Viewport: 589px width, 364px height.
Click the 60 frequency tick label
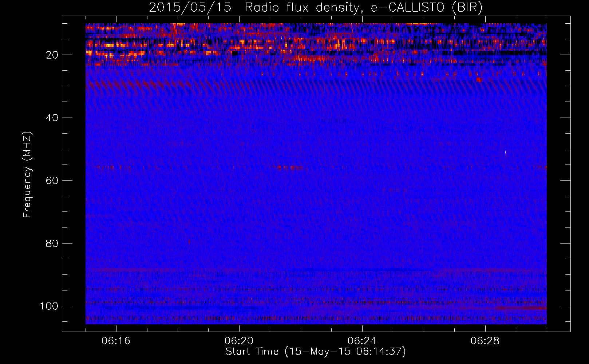click(52, 181)
